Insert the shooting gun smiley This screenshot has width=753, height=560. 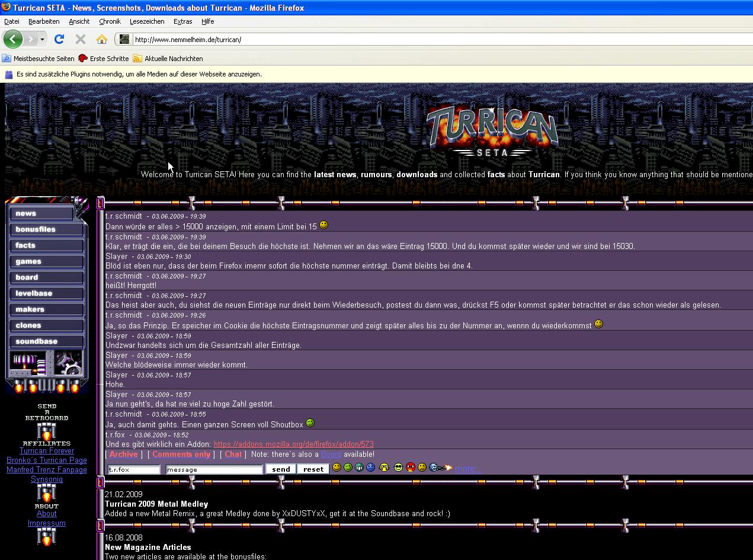click(441, 468)
